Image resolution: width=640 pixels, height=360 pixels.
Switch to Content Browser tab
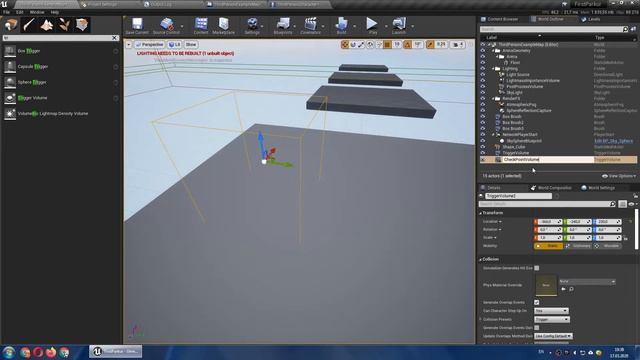click(500, 19)
